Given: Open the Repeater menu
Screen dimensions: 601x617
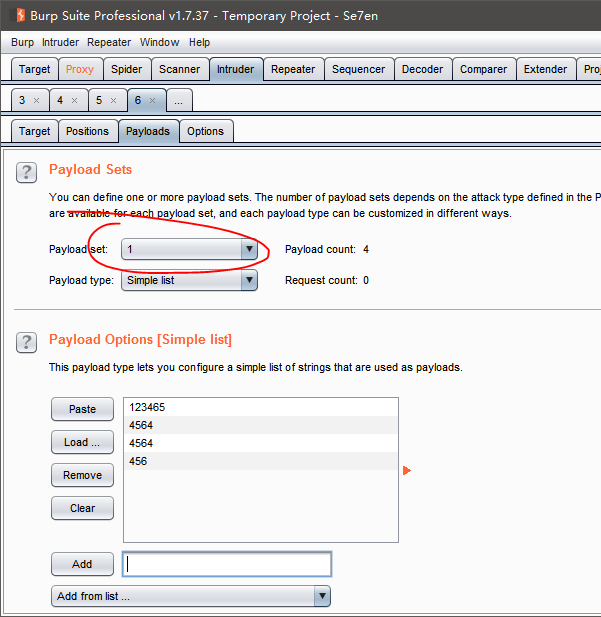Looking at the screenshot, I should tap(109, 42).
